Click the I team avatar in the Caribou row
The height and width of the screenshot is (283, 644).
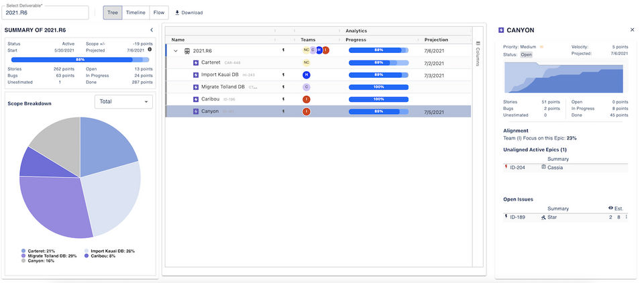[x=306, y=99]
